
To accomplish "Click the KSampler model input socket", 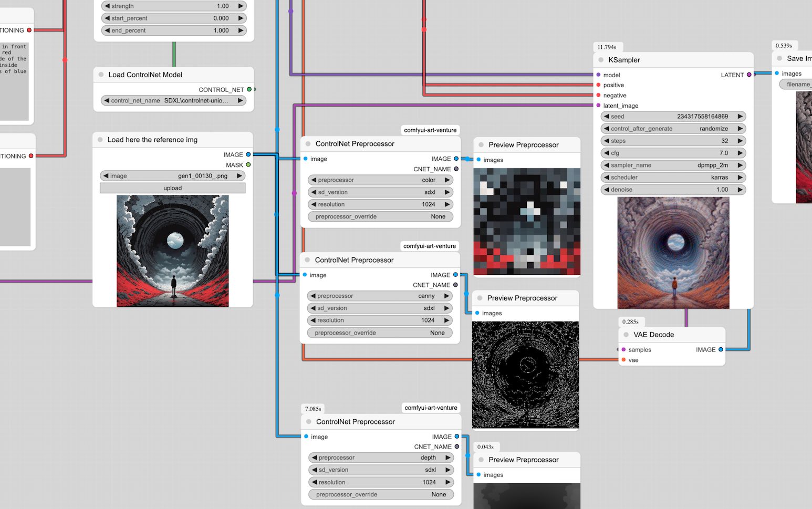I will coord(598,75).
